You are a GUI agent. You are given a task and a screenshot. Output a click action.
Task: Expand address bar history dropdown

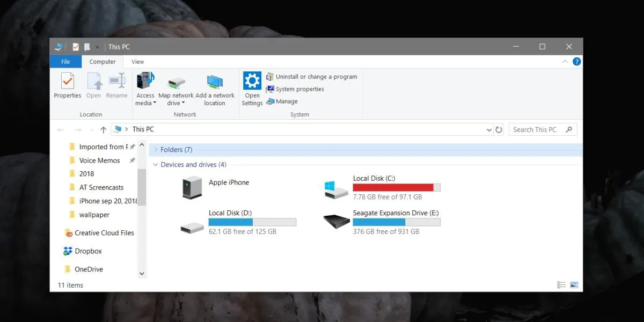coord(489,130)
